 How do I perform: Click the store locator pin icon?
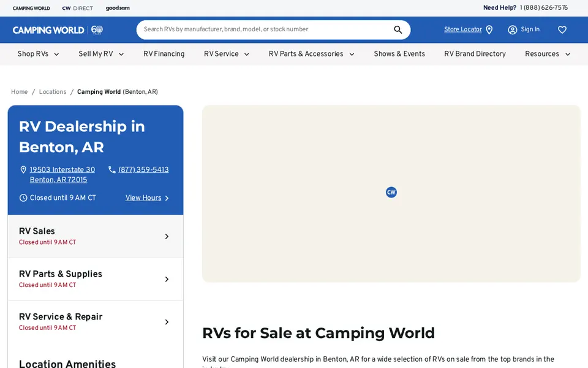pyautogui.click(x=489, y=29)
